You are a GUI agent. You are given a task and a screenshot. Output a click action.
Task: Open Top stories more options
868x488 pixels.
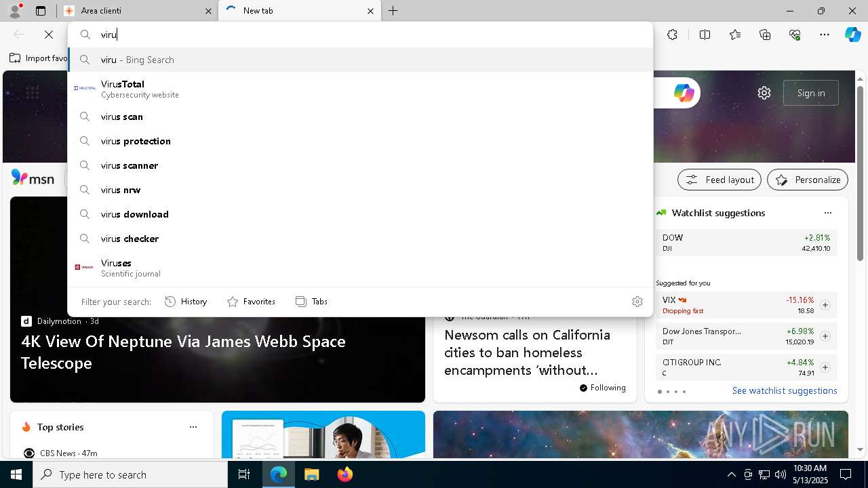tap(193, 427)
